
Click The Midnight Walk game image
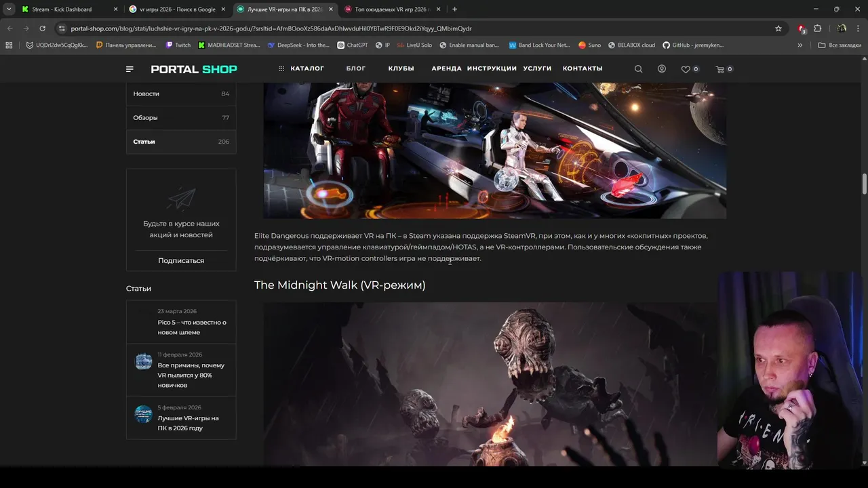pos(490,384)
